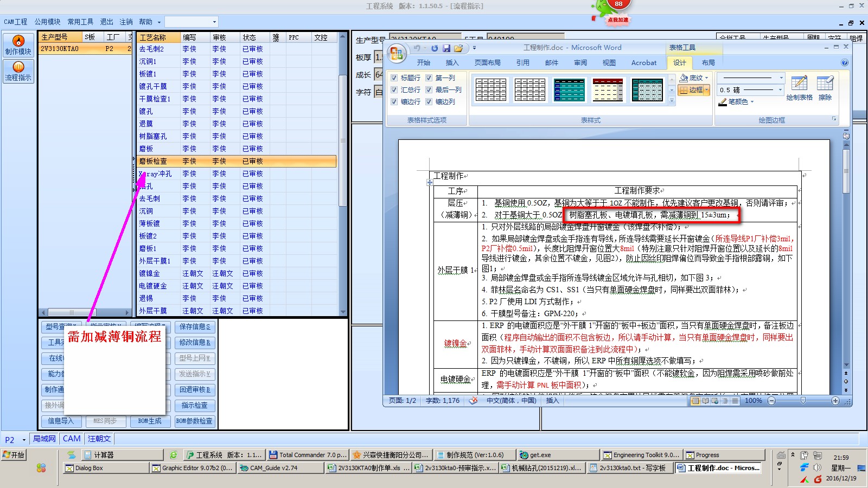
Task: Click the 回退审核B button
Action: click(195, 390)
